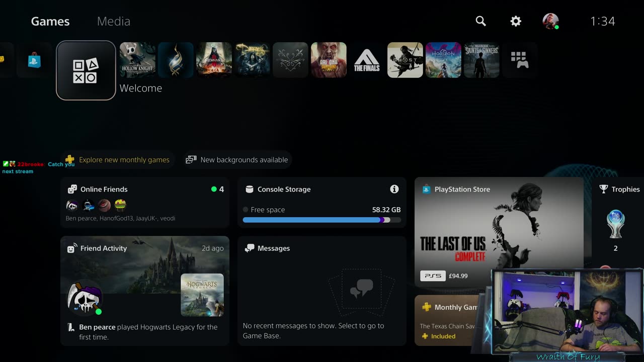This screenshot has height=362, width=644.
Task: Open the PlayStation Store bag icon
Action: [x=34, y=60]
